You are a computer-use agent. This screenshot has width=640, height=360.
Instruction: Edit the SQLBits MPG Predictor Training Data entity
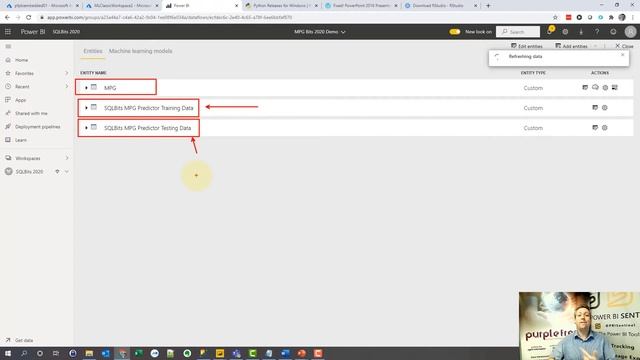coord(595,108)
